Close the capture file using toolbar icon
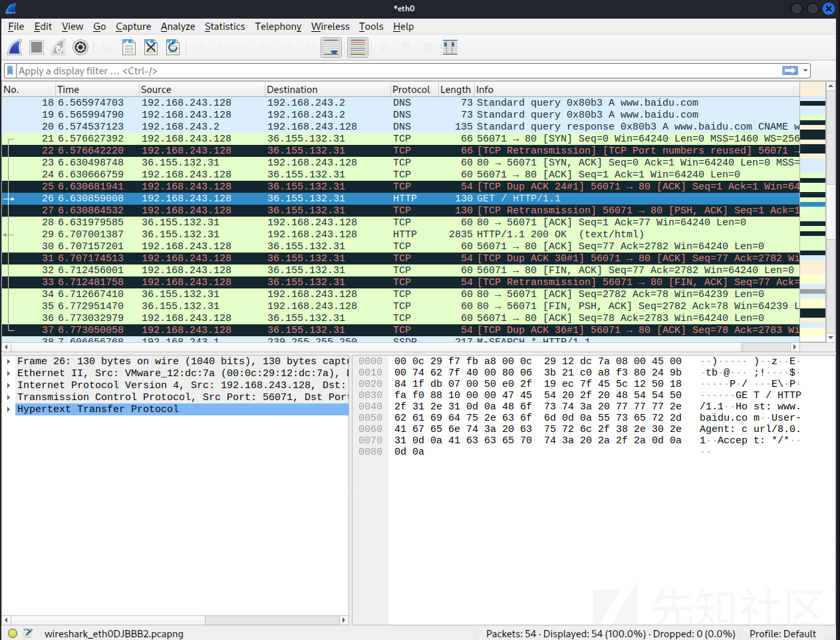 click(x=151, y=47)
